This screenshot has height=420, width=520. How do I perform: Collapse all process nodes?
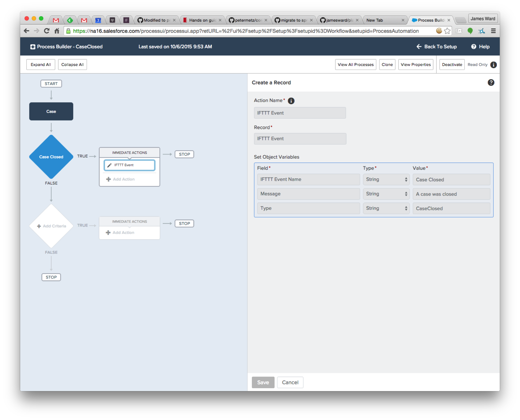(72, 65)
